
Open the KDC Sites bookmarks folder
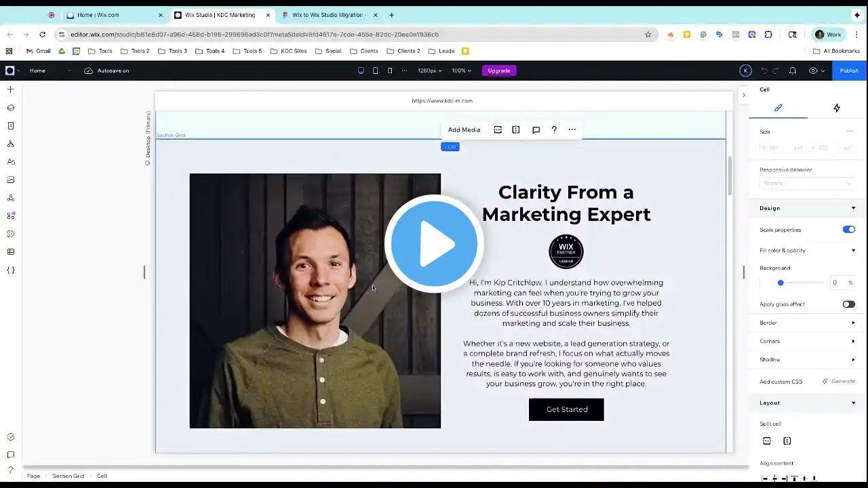tap(288, 51)
